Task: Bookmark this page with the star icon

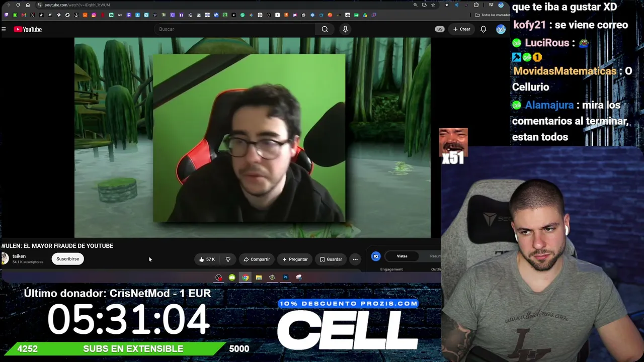Action: (433, 5)
